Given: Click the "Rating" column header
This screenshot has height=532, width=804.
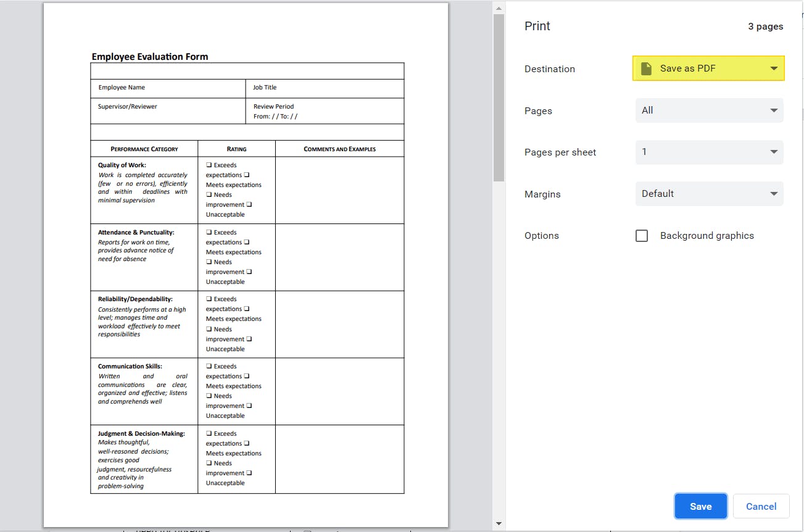Looking at the screenshot, I should (x=236, y=149).
